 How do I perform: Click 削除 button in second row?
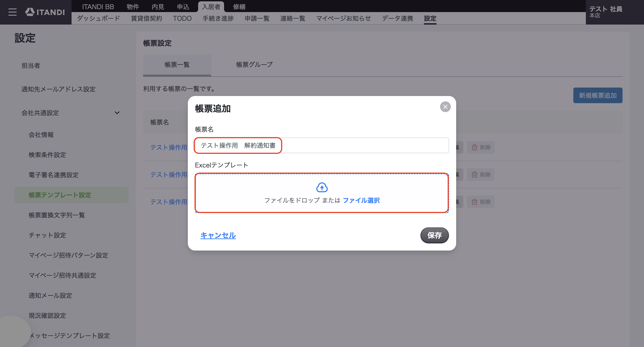pyautogui.click(x=481, y=174)
